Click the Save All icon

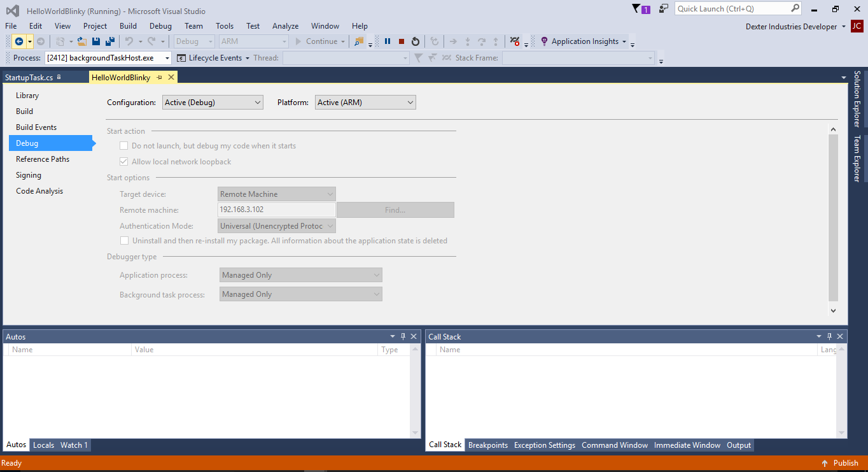coord(109,41)
